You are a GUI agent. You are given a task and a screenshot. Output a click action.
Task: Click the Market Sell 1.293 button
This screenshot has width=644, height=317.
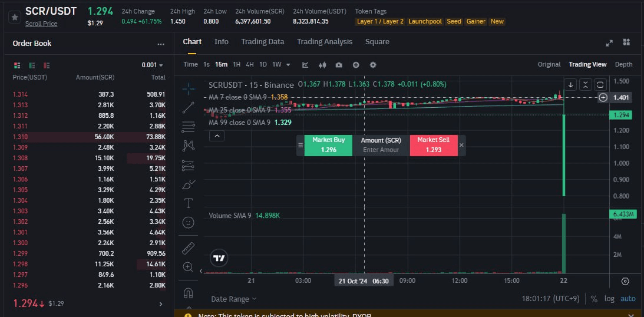433,146
